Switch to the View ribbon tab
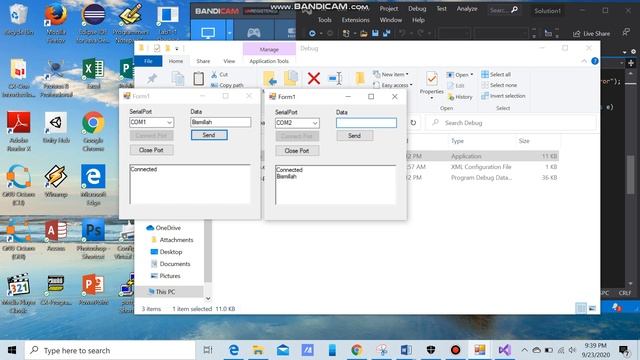 click(x=229, y=61)
